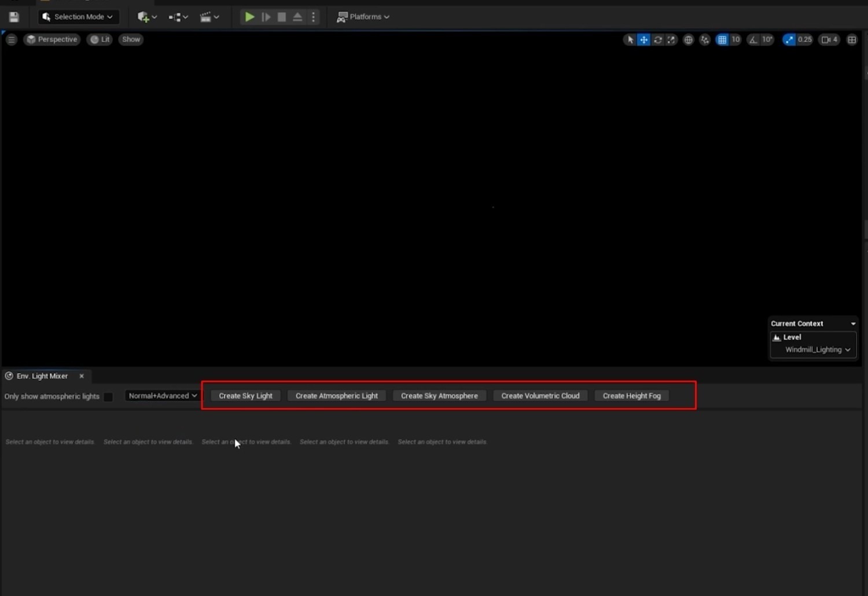This screenshot has width=868, height=596.
Task: Activate the rotate gizmo tool
Action: click(x=657, y=39)
